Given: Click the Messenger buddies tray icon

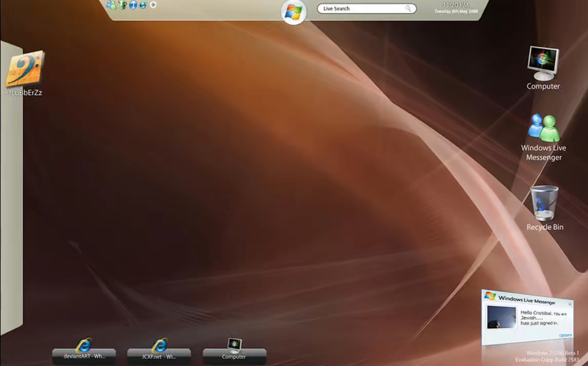Looking at the screenshot, I should pos(112,5).
